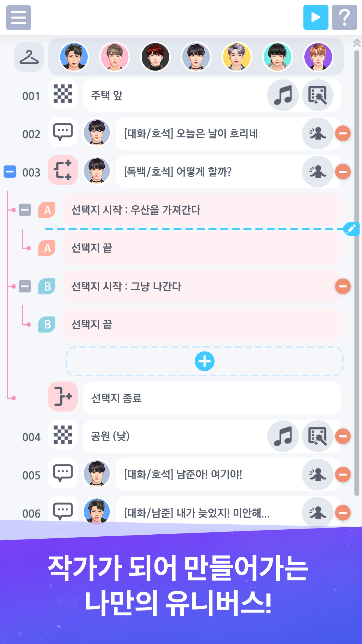The image size is (362, 644).
Task: Collapse the row 003 choice block
Action: tap(10, 171)
